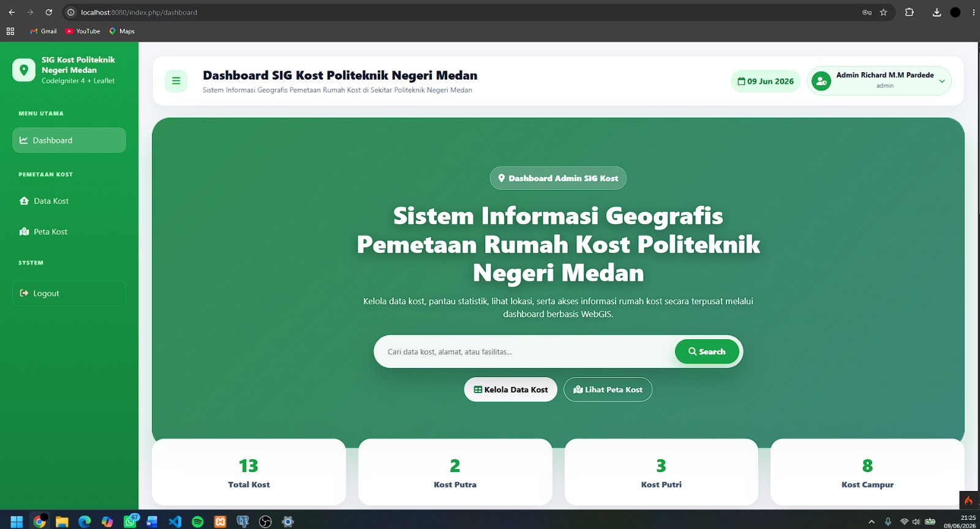
Task: Open the Gmail bookmark
Action: (x=43, y=31)
